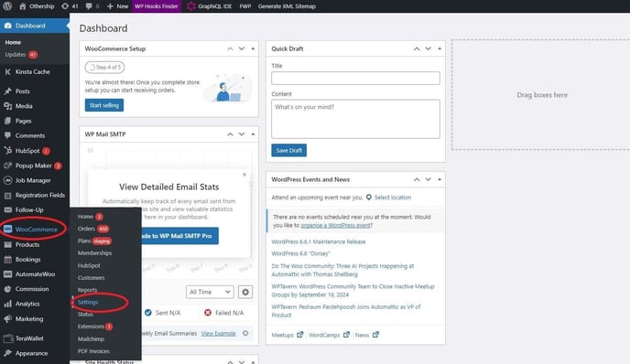
Task: Open WordPress 6.6.1 Maintenance Release link
Action: click(319, 241)
